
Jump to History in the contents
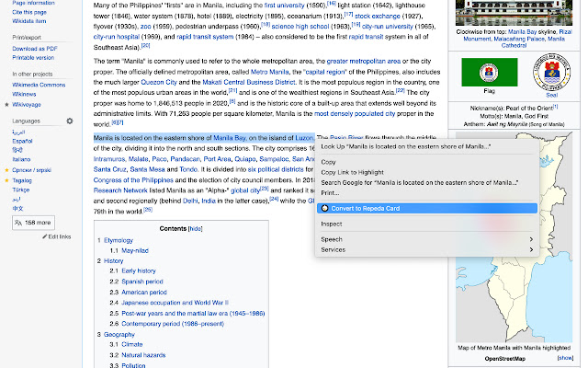(x=114, y=261)
